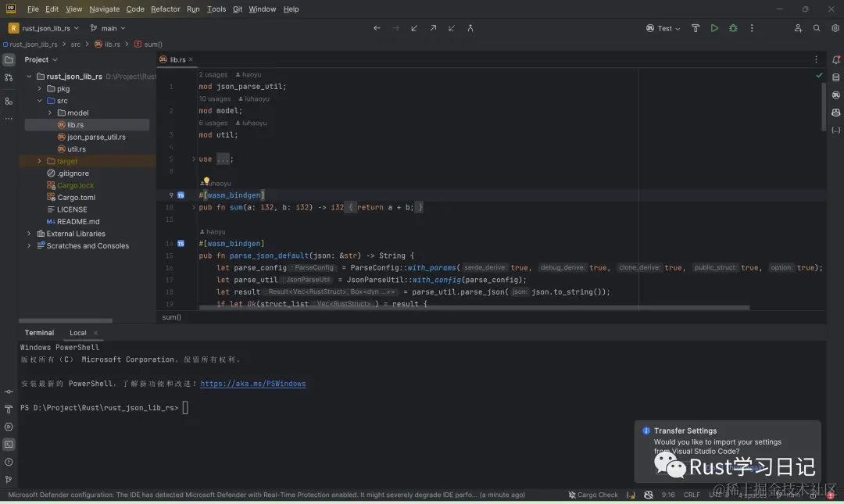844x504 pixels.
Task: Open the Git menu
Action: coord(238,9)
